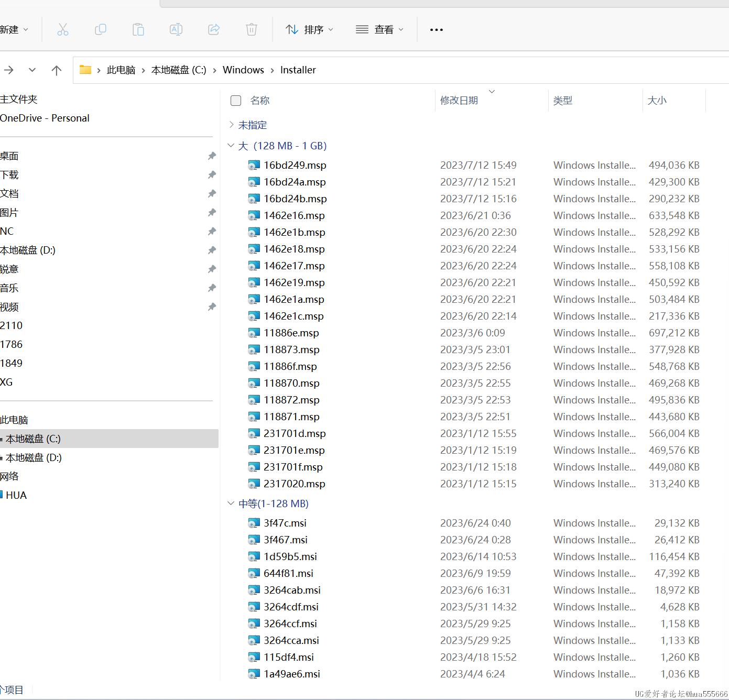This screenshot has height=700, width=729.
Task: Select file 3264ccf.msi
Action: pos(290,624)
